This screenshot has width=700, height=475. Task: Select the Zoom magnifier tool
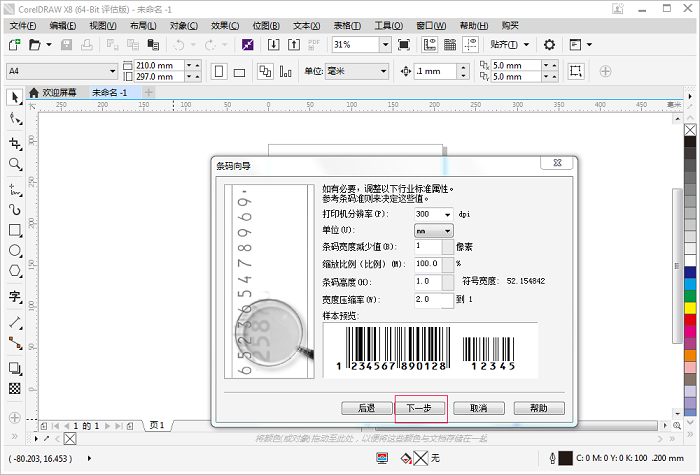coord(15,164)
